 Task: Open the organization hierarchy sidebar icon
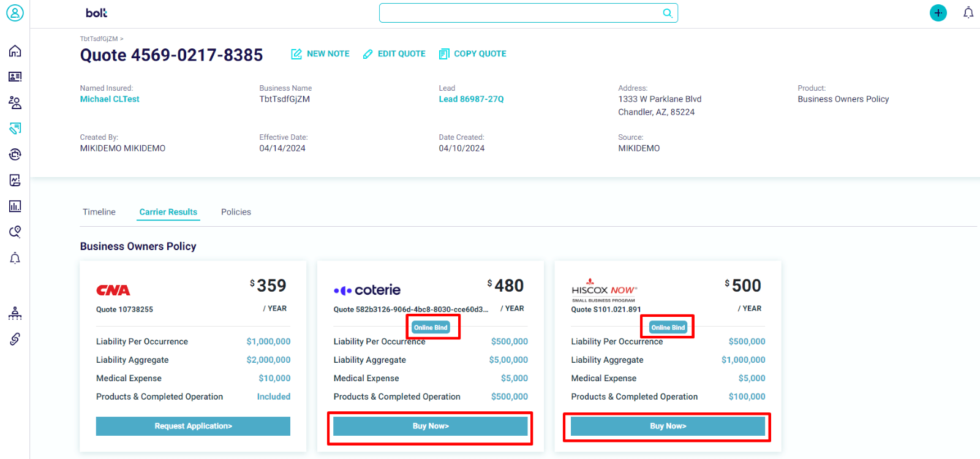pyautogui.click(x=15, y=313)
